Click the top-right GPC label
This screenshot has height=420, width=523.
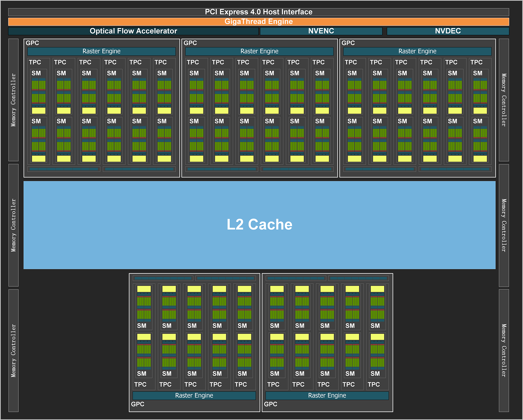tap(348, 43)
